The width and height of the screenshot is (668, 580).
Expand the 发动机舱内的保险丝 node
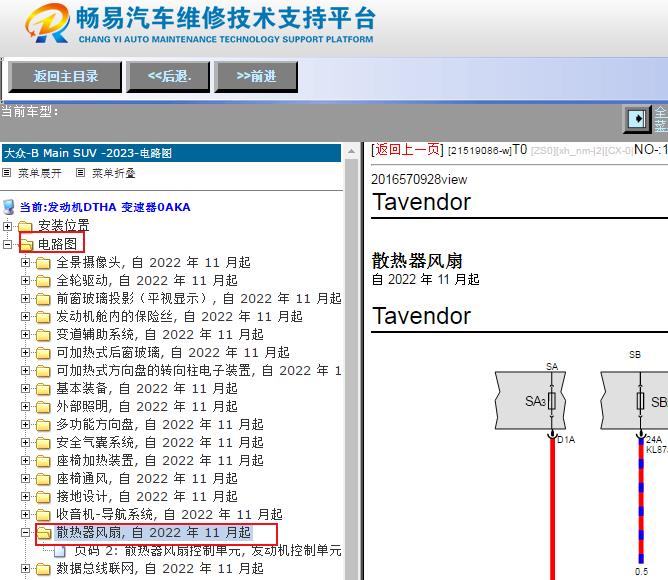click(x=26, y=316)
